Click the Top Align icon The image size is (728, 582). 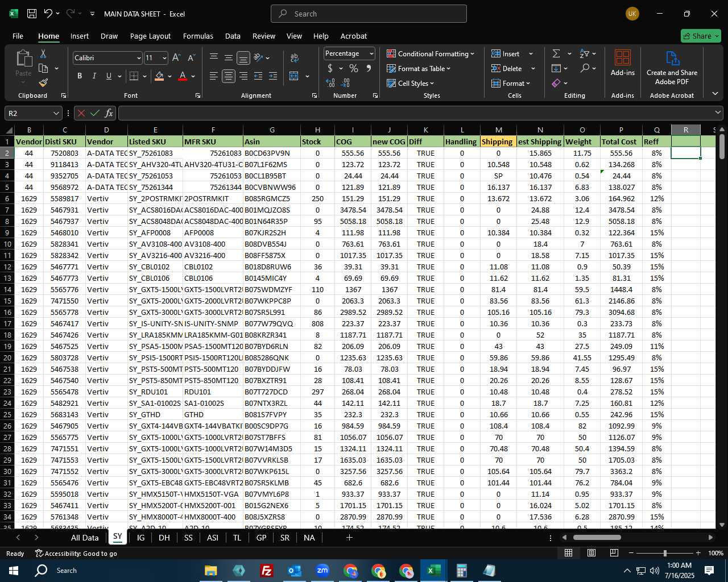[x=214, y=57]
